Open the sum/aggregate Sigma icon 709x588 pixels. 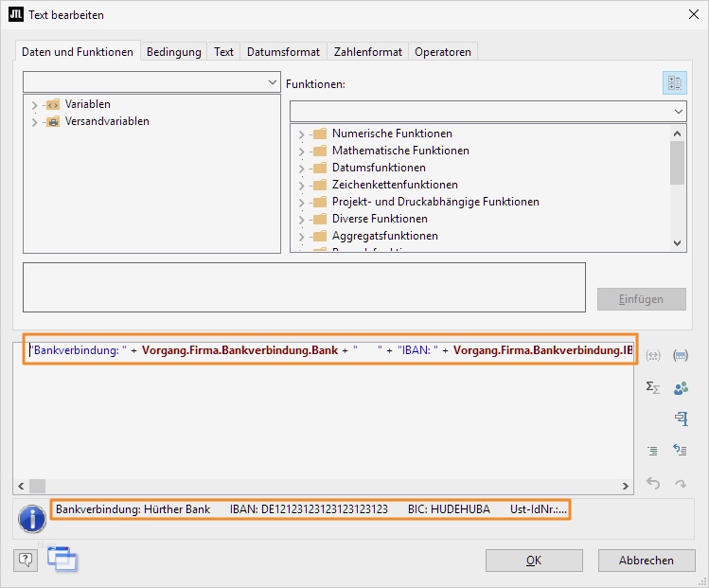[653, 387]
